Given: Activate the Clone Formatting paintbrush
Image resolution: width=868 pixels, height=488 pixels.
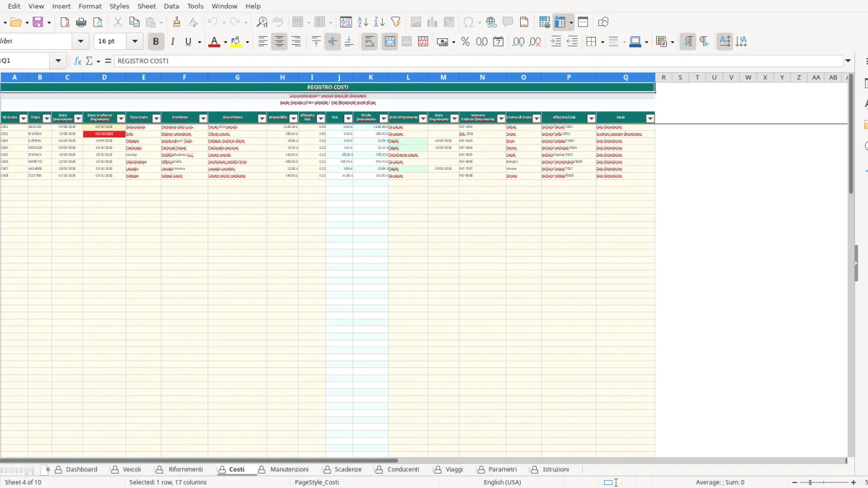Looking at the screenshot, I should pyautogui.click(x=176, y=22).
